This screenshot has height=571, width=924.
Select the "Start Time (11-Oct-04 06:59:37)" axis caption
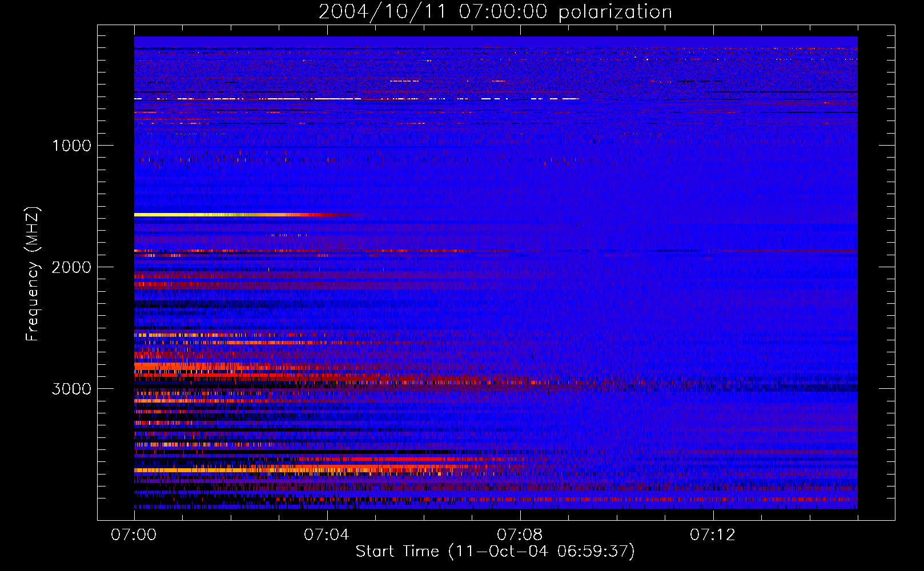coord(495,552)
